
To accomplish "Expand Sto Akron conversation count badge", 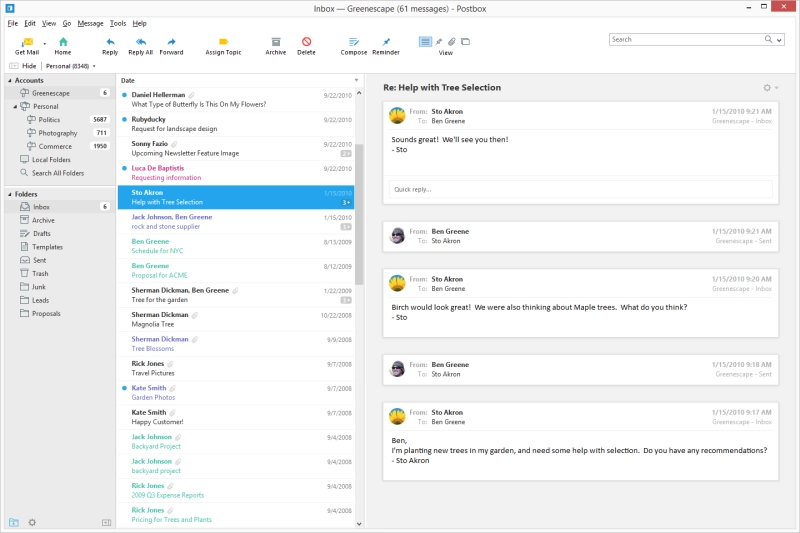I will point(346,202).
